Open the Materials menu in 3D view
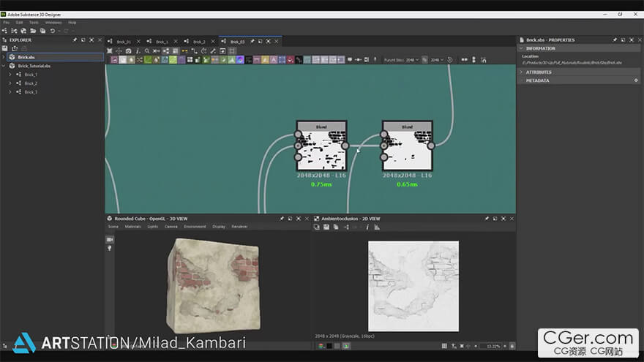644x362 pixels. (x=132, y=227)
